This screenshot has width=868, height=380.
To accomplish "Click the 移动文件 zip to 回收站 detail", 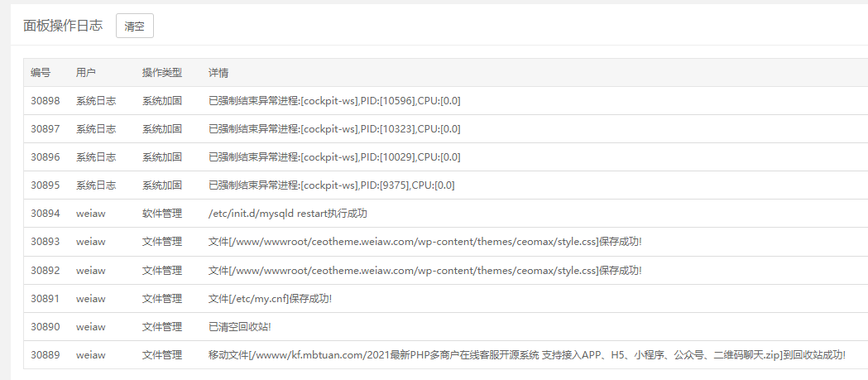I will pos(527,355).
